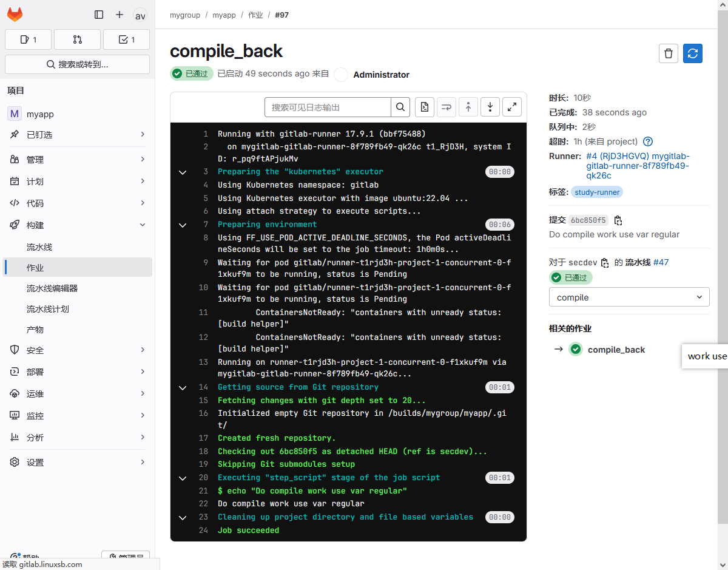728x570 pixels.
Task: Expand the 管理 sidebar menu
Action: click(x=77, y=160)
